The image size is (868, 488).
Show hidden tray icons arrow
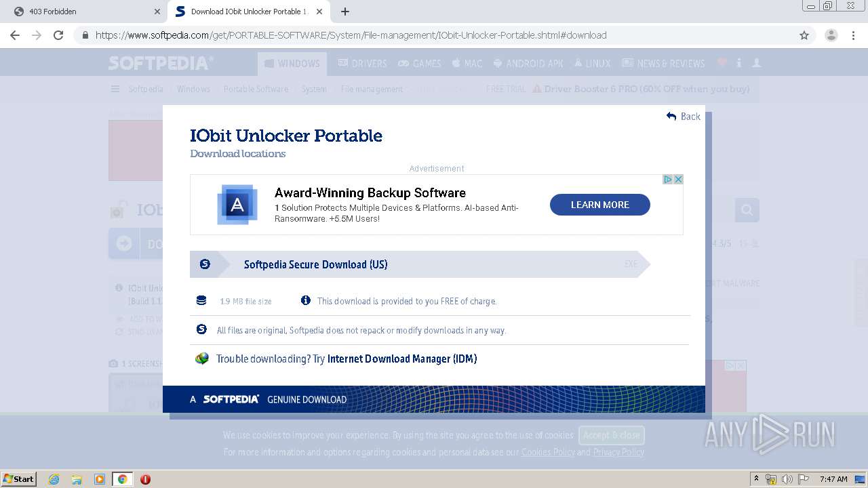pos(756,479)
